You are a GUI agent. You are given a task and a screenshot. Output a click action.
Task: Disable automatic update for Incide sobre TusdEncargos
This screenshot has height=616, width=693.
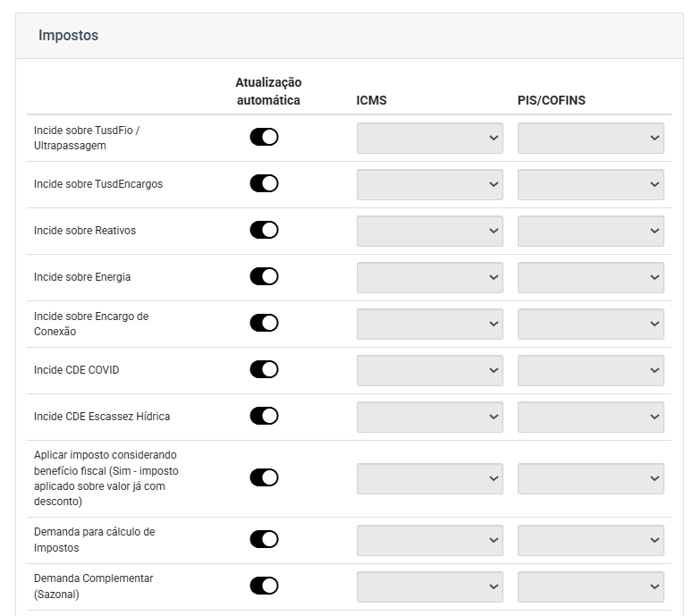point(264,183)
